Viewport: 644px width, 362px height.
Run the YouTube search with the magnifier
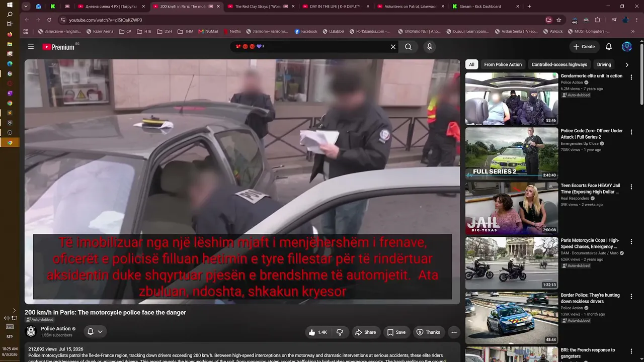(x=409, y=47)
